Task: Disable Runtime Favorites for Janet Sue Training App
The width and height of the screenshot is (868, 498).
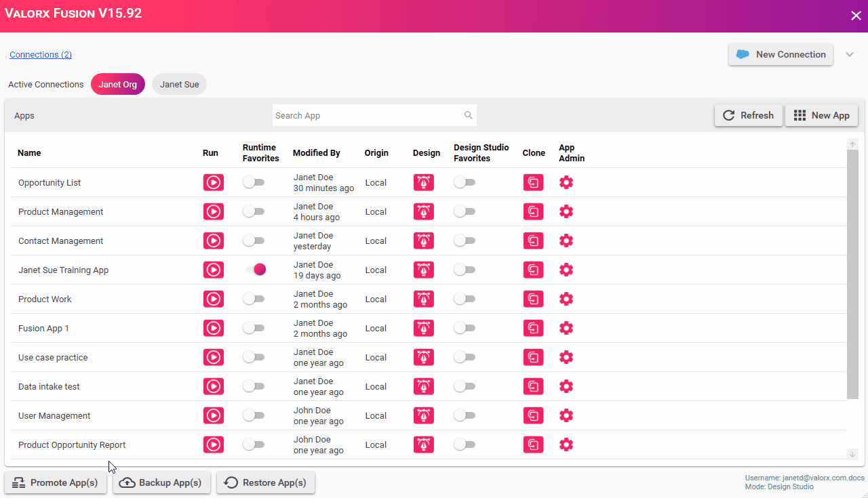Action: pos(255,270)
